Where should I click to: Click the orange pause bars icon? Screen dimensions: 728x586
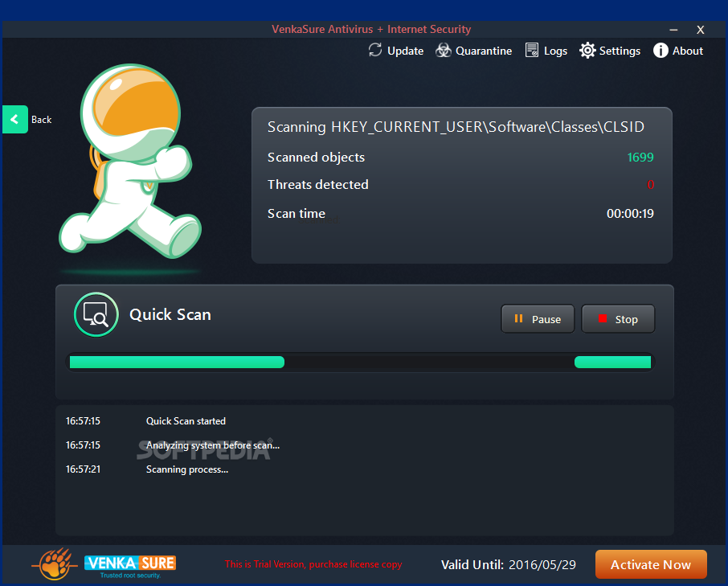518,318
